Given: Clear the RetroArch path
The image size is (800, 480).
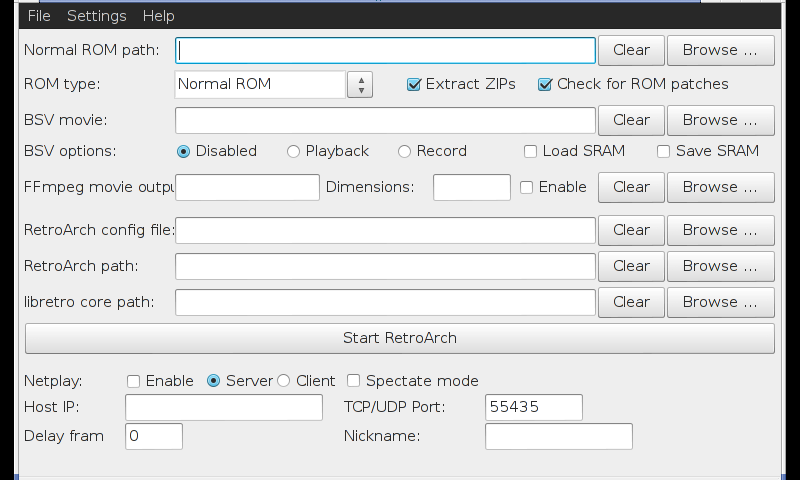Looking at the screenshot, I should pos(631,266).
